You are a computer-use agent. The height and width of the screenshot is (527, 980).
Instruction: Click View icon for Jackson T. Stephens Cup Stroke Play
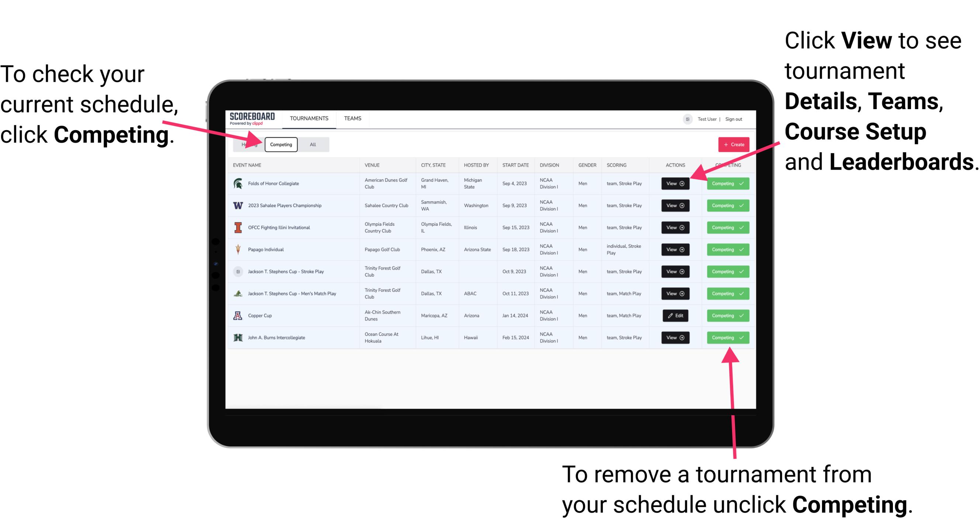675,271
